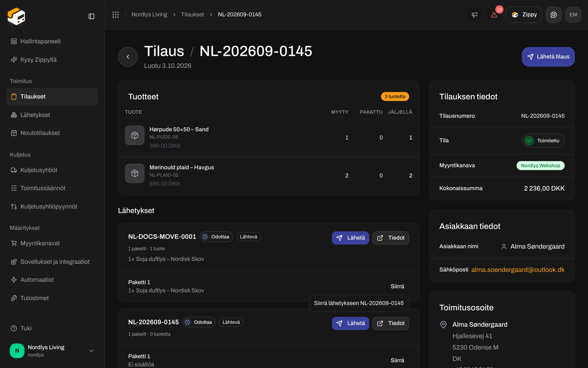Click the Hørpude product thumbnail

(135, 135)
